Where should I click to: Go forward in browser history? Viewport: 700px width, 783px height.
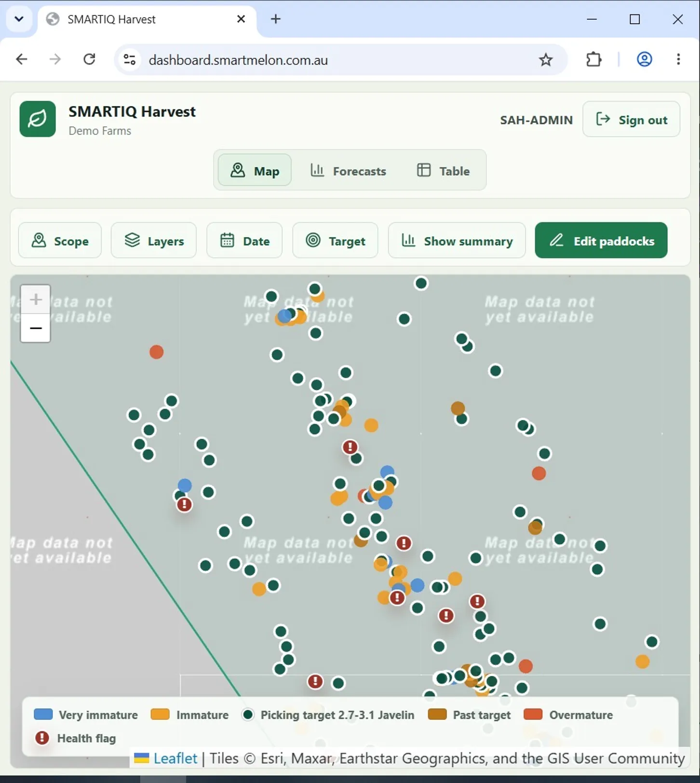pos(55,59)
